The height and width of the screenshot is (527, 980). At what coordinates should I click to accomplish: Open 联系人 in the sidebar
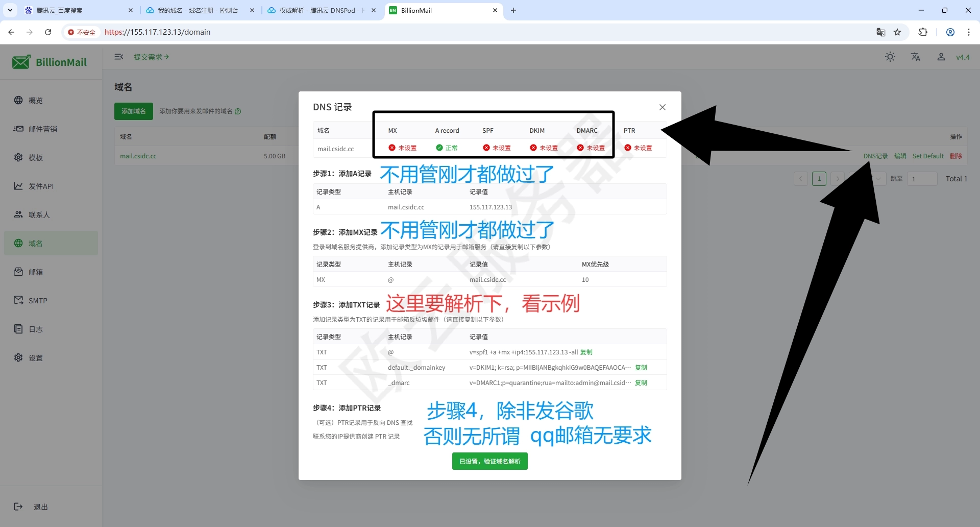(51, 214)
